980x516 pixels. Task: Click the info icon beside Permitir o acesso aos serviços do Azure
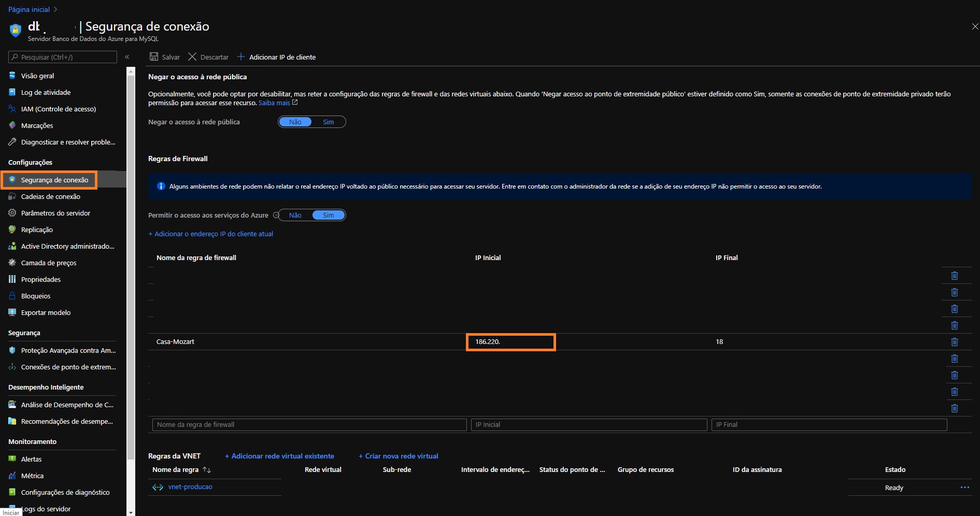pos(276,215)
